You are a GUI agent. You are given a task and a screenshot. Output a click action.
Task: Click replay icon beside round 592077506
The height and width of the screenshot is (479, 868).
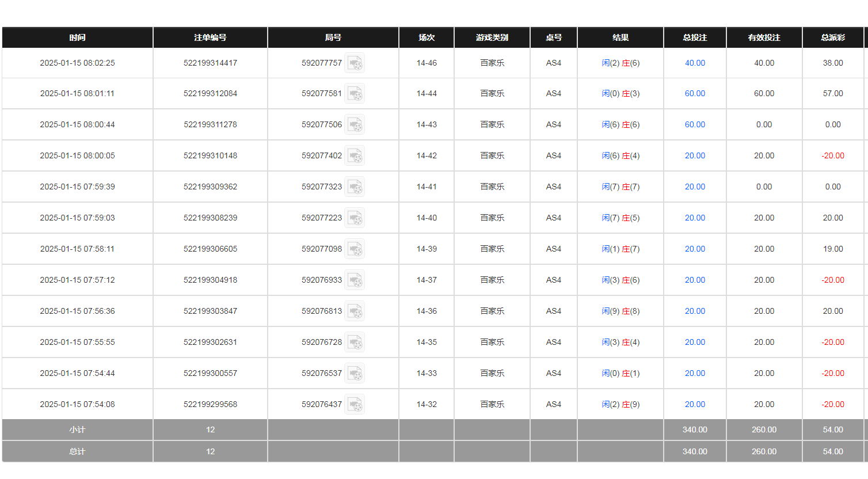pyautogui.click(x=355, y=125)
